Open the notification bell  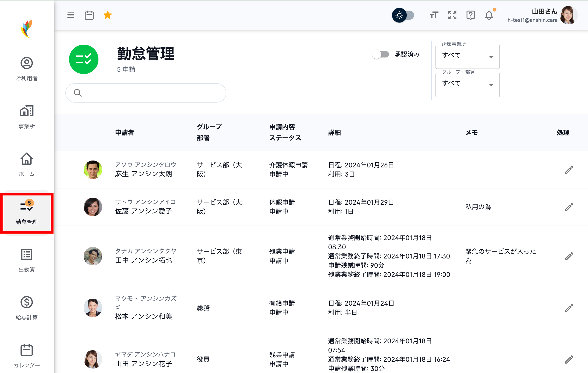coord(489,15)
